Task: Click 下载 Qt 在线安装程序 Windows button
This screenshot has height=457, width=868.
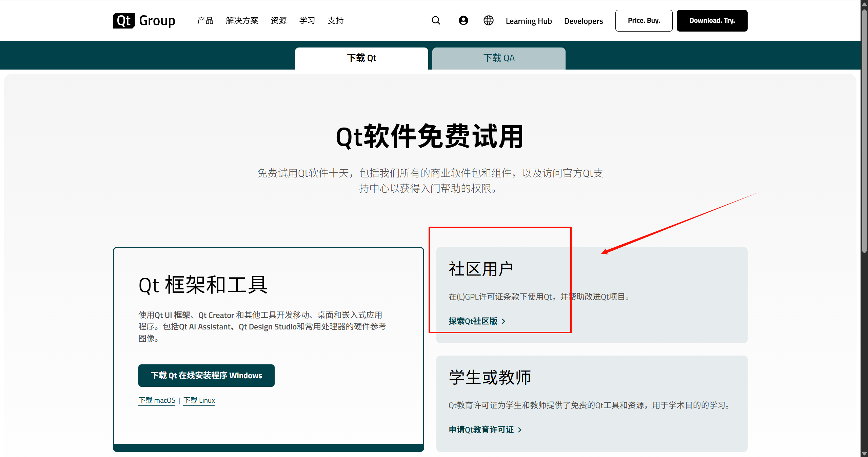Action: click(206, 376)
